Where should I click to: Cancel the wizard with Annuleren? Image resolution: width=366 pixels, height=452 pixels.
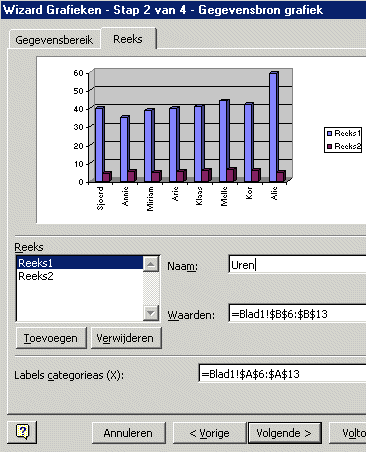pyautogui.click(x=128, y=433)
